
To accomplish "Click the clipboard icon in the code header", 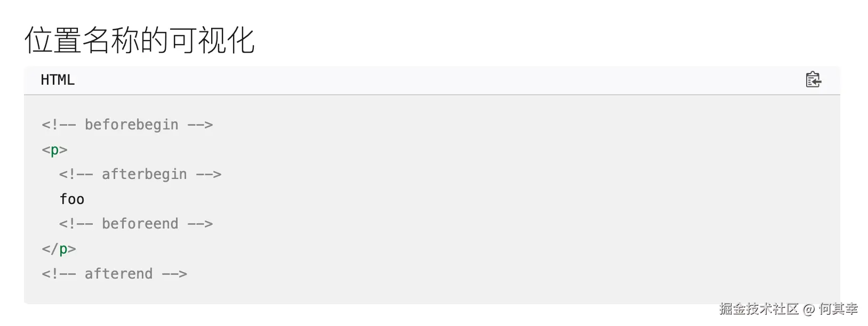I will point(813,80).
